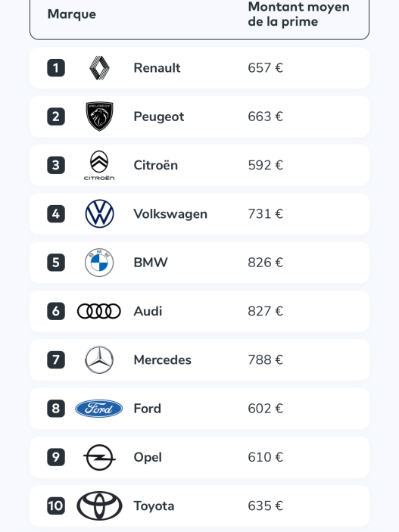399x532 pixels.
Task: Click the Toyota brand name text
Action: [154, 506]
